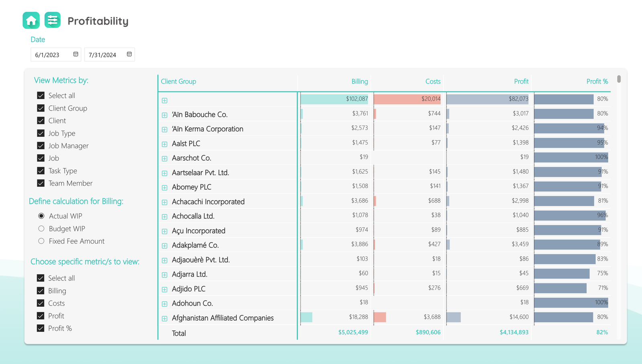Sort by the Profit % column header
The width and height of the screenshot is (642, 364).
point(597,81)
